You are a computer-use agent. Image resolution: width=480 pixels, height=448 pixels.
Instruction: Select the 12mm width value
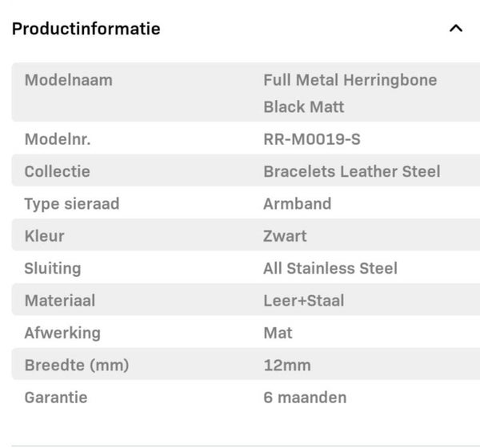click(286, 366)
